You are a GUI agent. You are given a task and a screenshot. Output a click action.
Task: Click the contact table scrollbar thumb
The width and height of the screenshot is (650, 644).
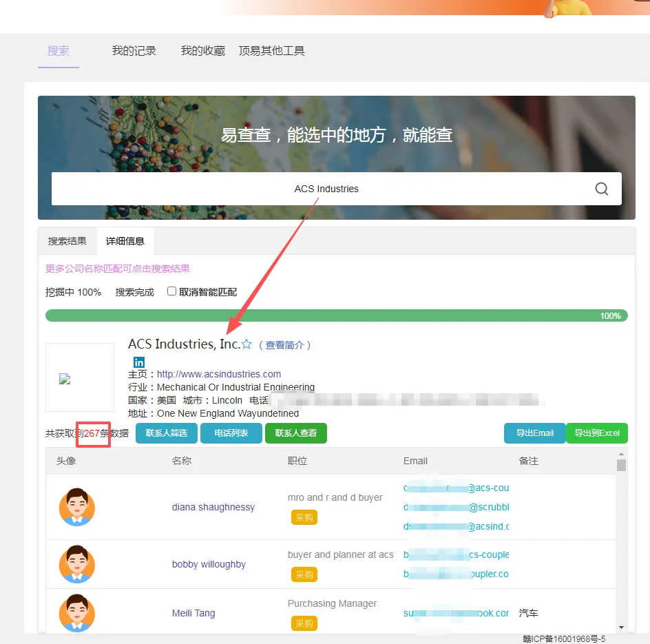[x=621, y=466]
